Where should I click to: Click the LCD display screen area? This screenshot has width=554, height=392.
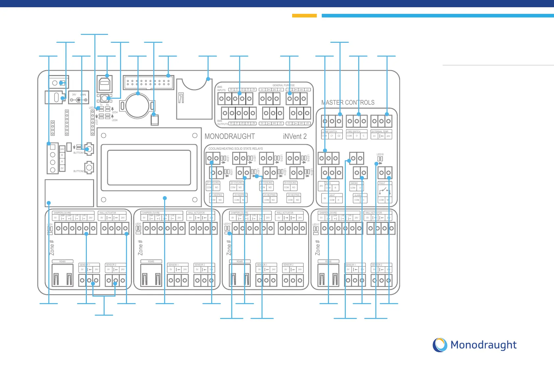[149, 168]
